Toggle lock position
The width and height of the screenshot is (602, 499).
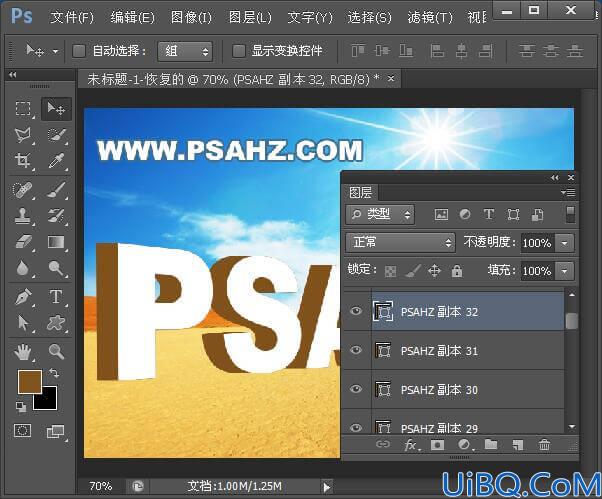click(x=434, y=271)
